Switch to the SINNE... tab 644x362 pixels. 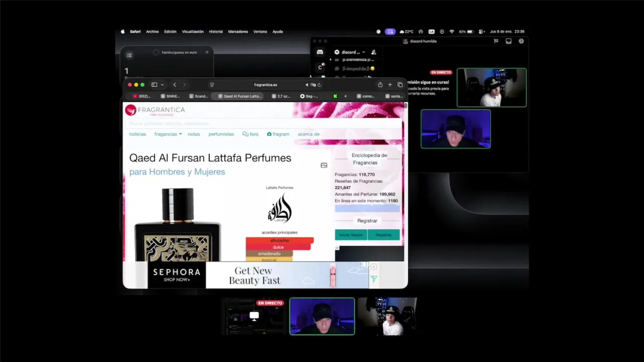(x=170, y=96)
